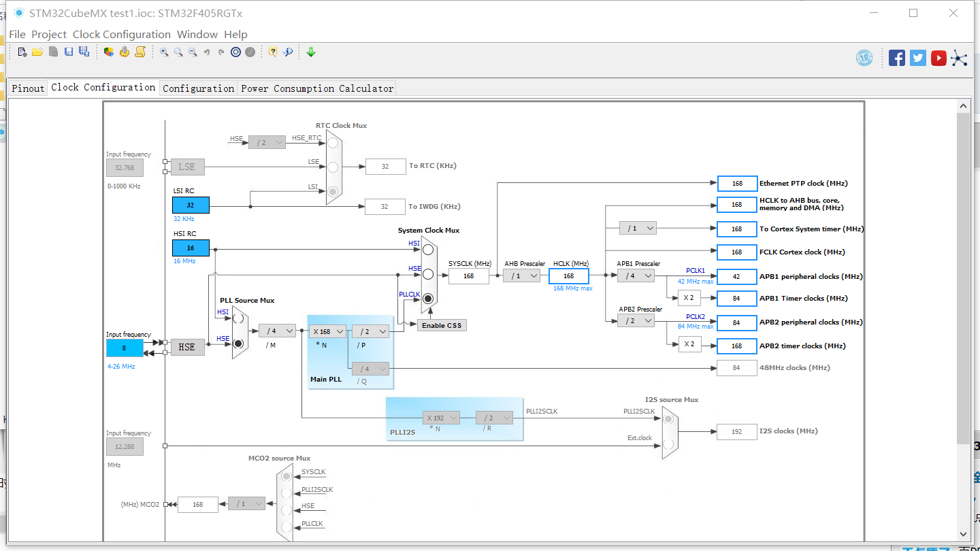This screenshot has height=551, width=980.
Task: Select HSE in System Clock Mux
Action: pyautogui.click(x=428, y=274)
